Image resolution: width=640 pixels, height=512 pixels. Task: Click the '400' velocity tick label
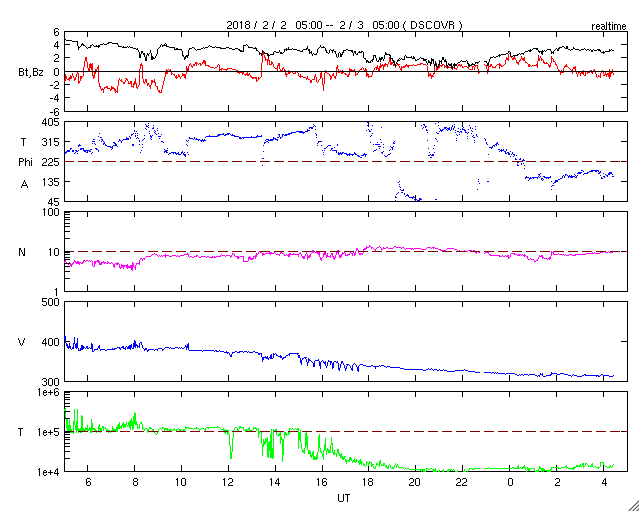point(51,342)
